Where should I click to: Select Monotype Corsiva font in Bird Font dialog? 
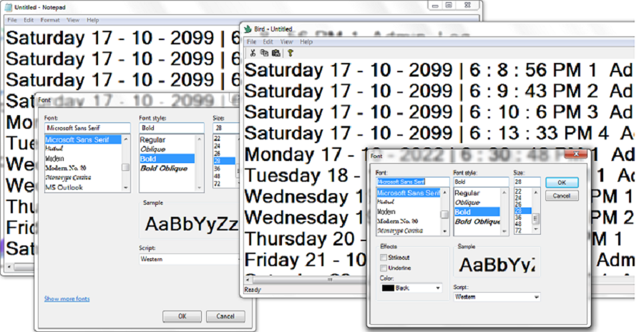[400, 231]
